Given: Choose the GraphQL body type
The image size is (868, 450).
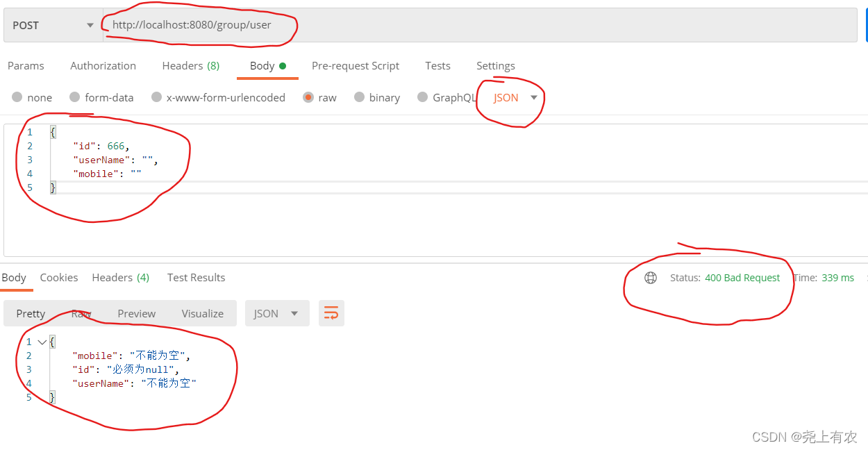Looking at the screenshot, I should (447, 97).
